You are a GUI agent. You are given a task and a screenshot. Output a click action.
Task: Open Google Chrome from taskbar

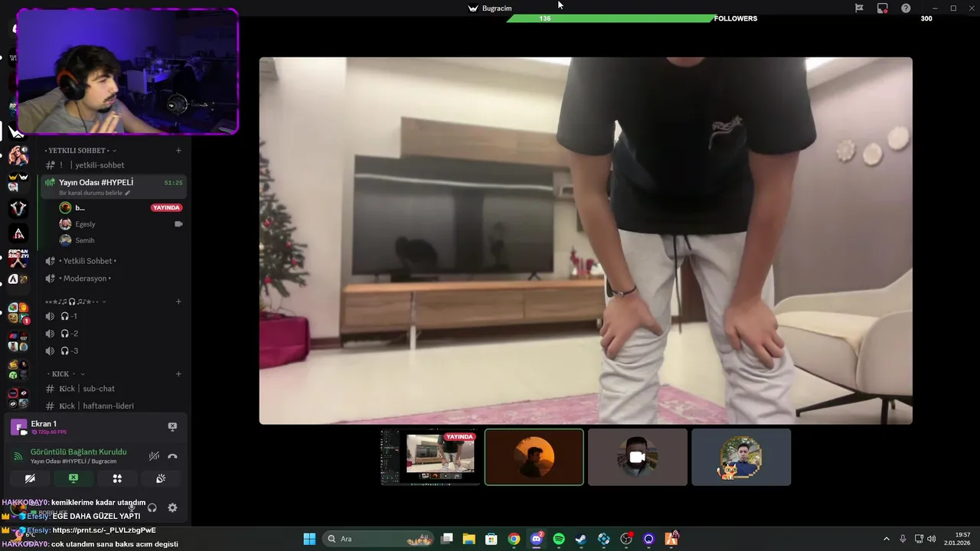[x=514, y=539]
